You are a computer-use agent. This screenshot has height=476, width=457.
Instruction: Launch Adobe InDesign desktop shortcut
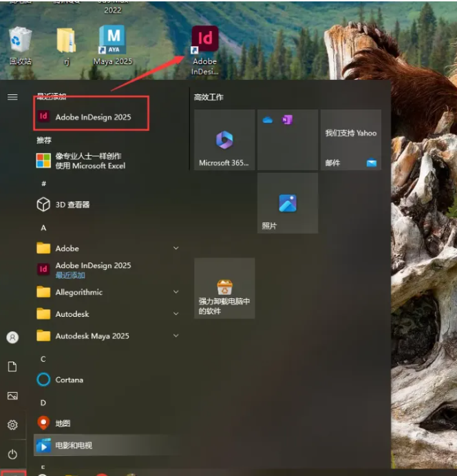click(204, 50)
